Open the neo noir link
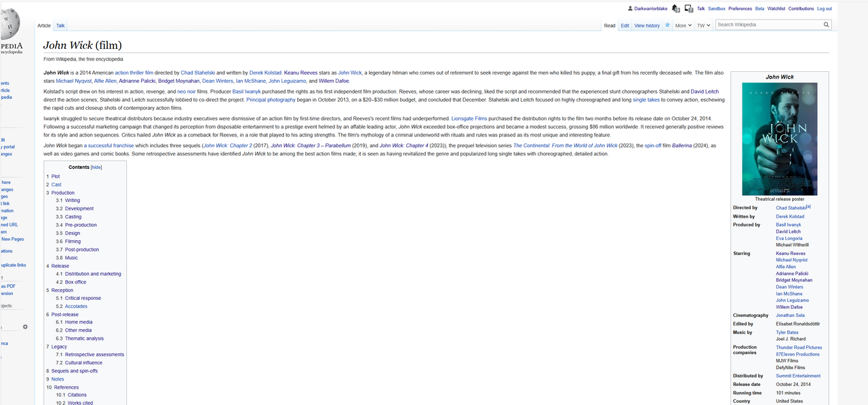 [x=186, y=91]
